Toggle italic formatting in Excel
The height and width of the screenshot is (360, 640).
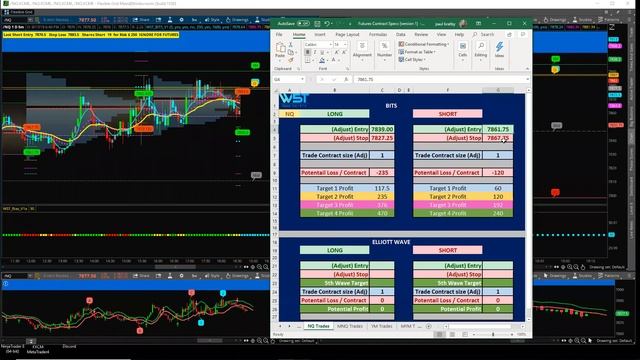315,52
